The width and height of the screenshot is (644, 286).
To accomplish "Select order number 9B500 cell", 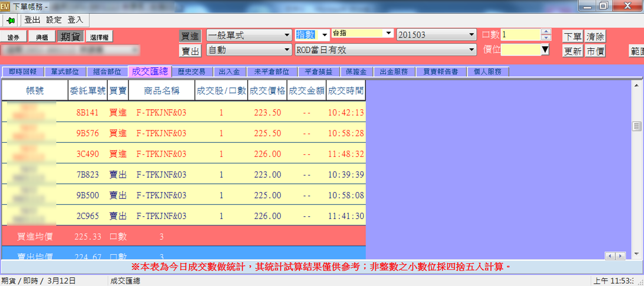I will tap(88, 195).
